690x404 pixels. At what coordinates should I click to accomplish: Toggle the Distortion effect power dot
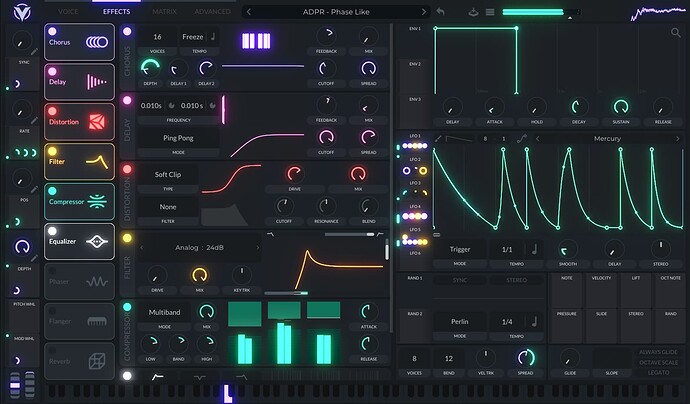(x=52, y=111)
